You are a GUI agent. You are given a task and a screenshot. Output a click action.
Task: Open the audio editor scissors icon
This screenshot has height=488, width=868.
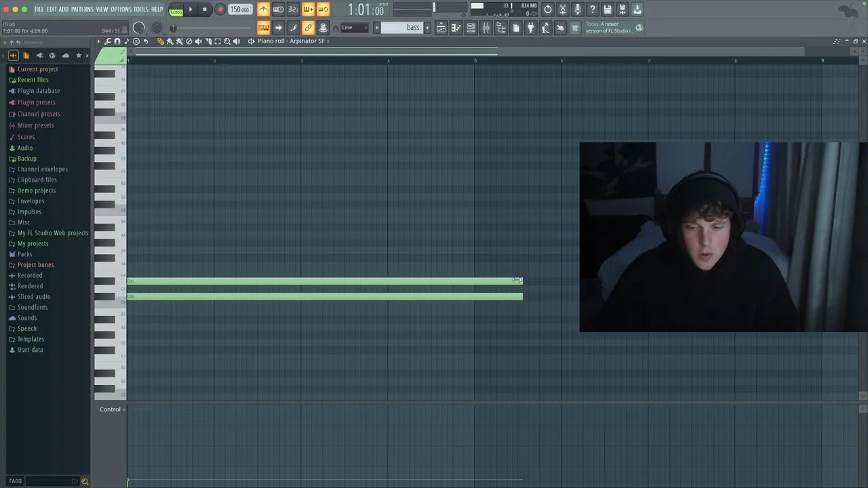[x=562, y=9]
